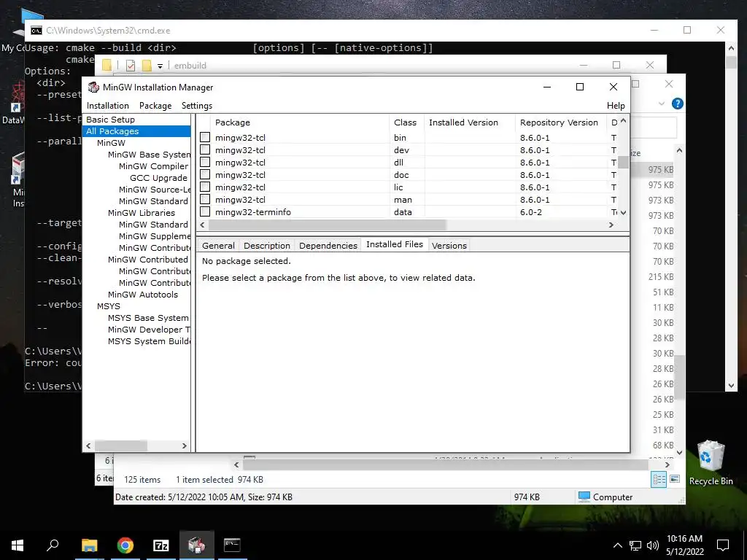The height and width of the screenshot is (560, 747).
Task: Switch Explorer to details view icon
Action: click(x=659, y=480)
